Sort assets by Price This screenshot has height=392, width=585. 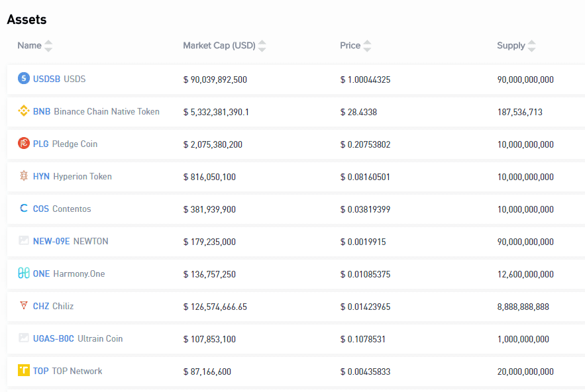point(367,46)
